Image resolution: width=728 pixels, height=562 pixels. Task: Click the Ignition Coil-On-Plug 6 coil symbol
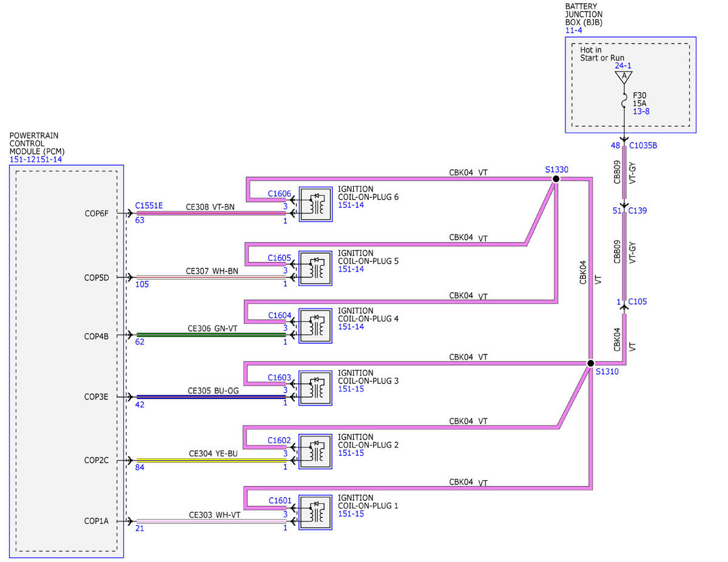click(315, 204)
